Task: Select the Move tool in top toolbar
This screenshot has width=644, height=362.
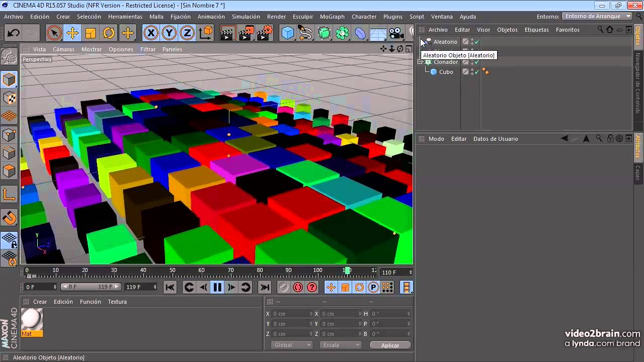Action: click(72, 33)
